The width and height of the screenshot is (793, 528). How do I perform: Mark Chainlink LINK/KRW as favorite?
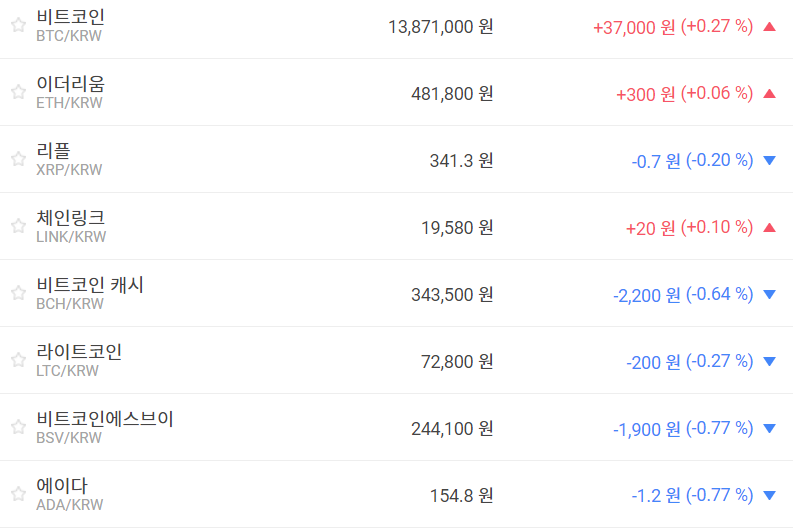click(x=18, y=226)
